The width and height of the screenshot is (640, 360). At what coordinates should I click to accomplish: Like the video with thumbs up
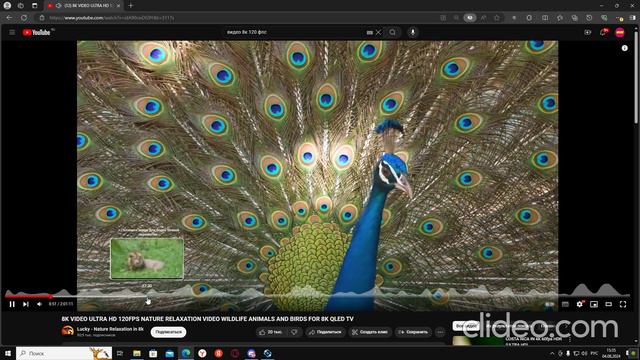pos(271,332)
